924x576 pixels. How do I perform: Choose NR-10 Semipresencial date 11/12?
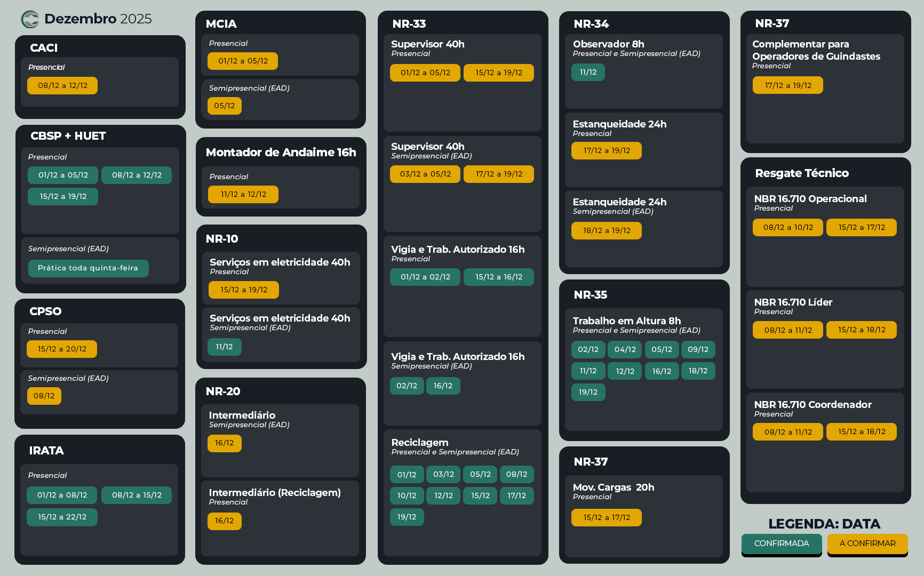(224, 347)
